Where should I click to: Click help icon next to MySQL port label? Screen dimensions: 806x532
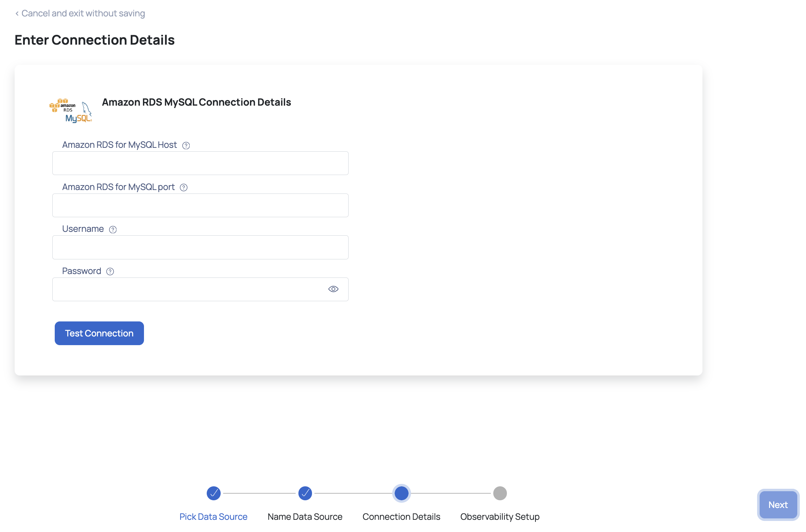pos(184,188)
